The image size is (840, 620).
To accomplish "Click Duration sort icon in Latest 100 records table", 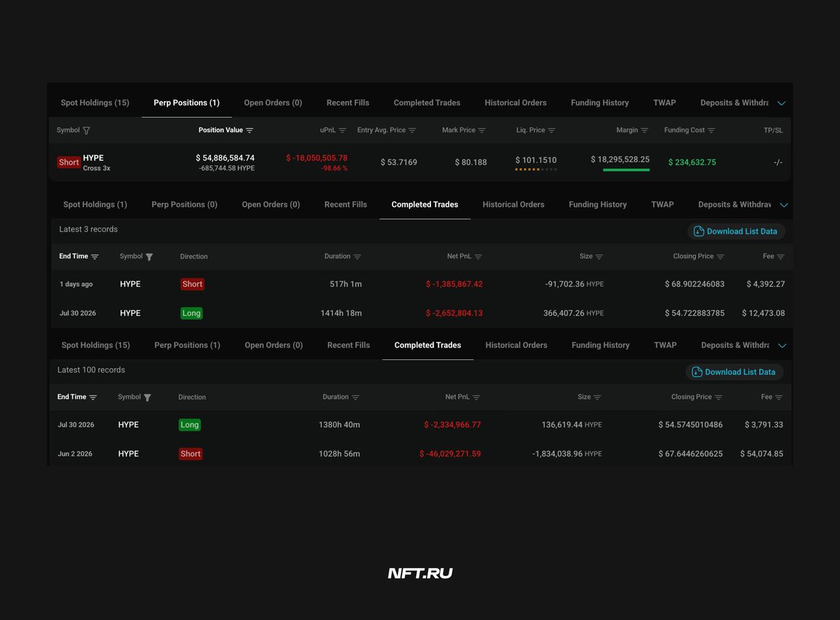I will (x=355, y=397).
